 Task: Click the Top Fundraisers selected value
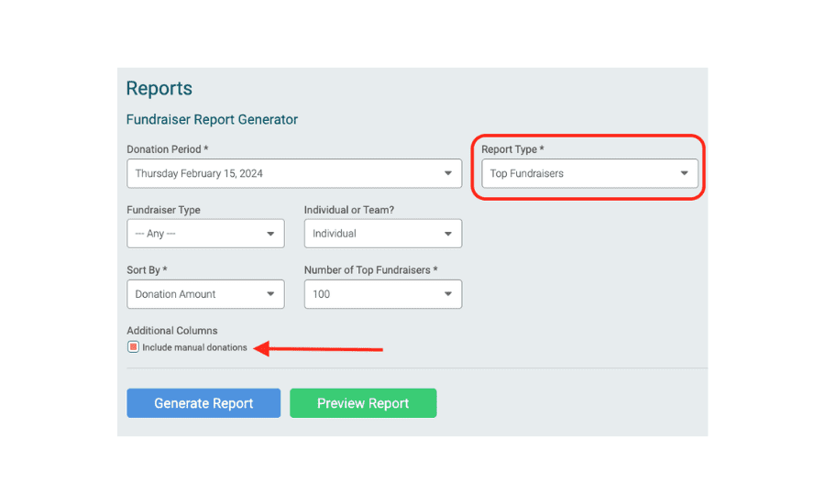(527, 173)
